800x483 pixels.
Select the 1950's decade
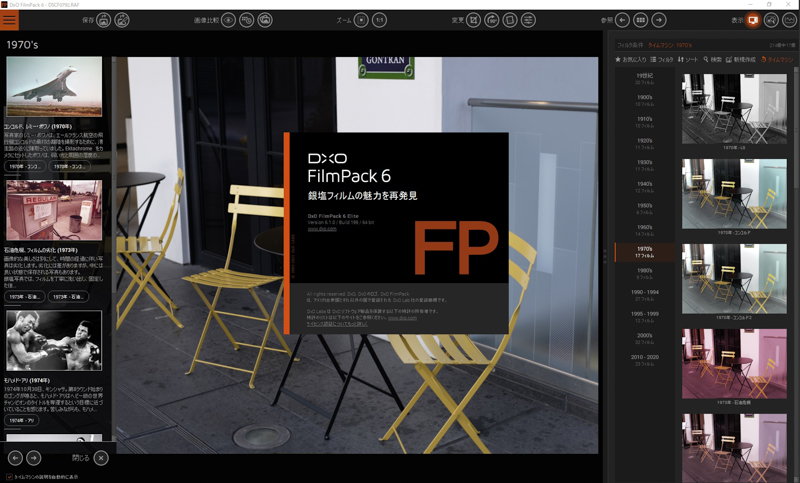[x=645, y=209]
